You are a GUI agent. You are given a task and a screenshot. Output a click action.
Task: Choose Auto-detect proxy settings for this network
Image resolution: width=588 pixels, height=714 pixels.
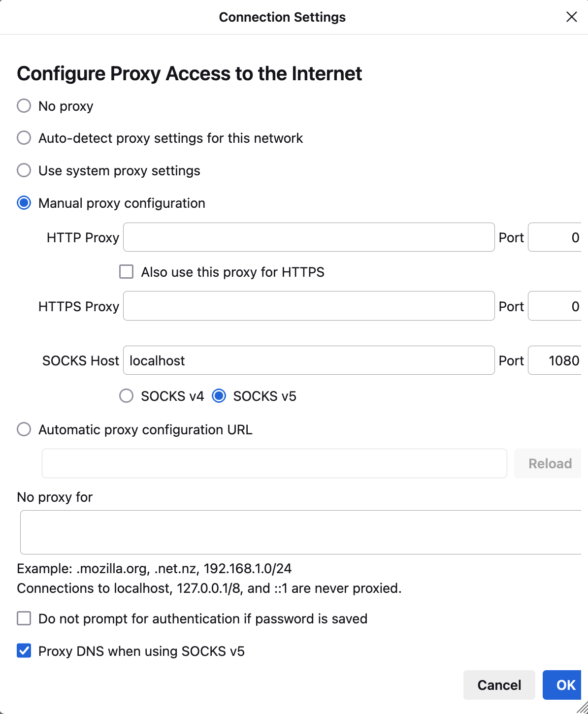[x=24, y=138]
